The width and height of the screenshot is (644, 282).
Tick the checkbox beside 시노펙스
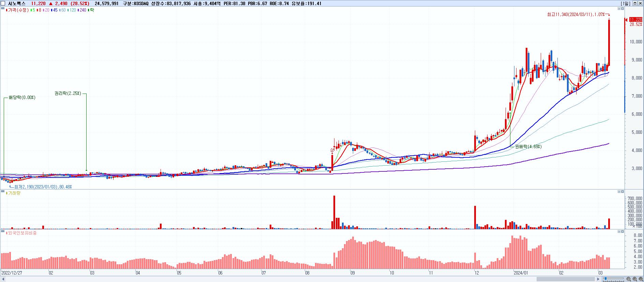(3, 3)
